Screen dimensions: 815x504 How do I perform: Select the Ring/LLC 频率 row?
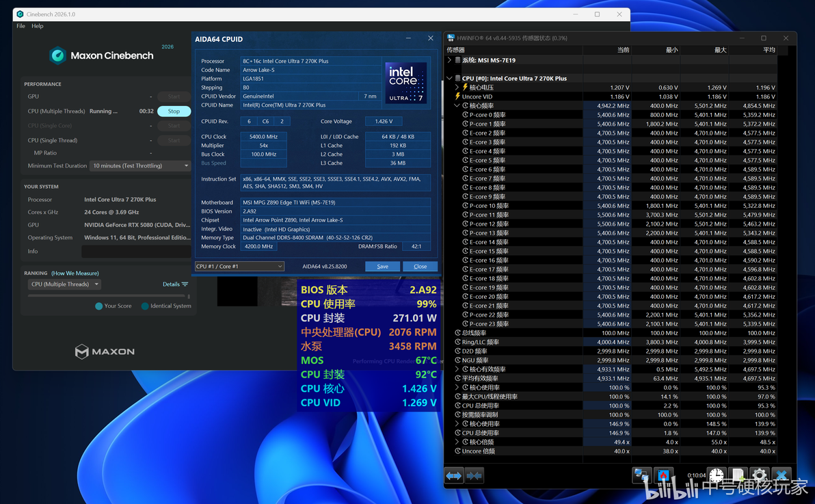[611, 342]
